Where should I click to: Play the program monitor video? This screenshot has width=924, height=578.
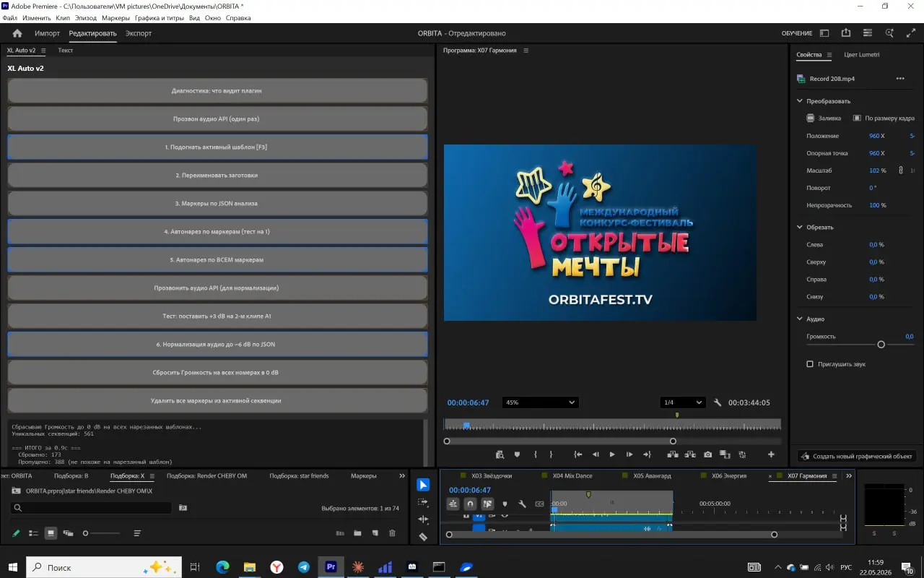click(x=612, y=454)
